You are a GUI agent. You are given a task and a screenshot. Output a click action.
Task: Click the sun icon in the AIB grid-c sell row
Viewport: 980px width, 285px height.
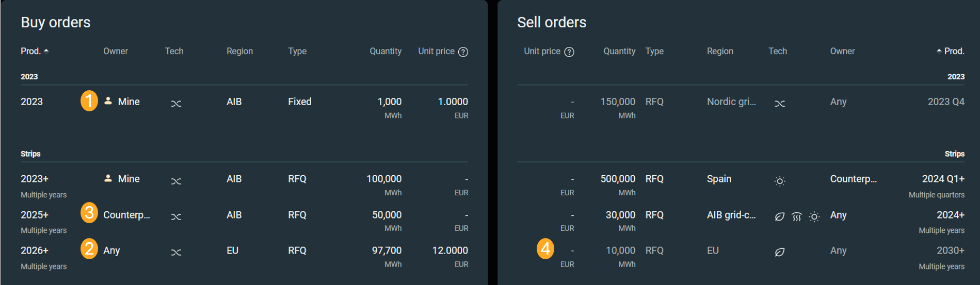(814, 216)
